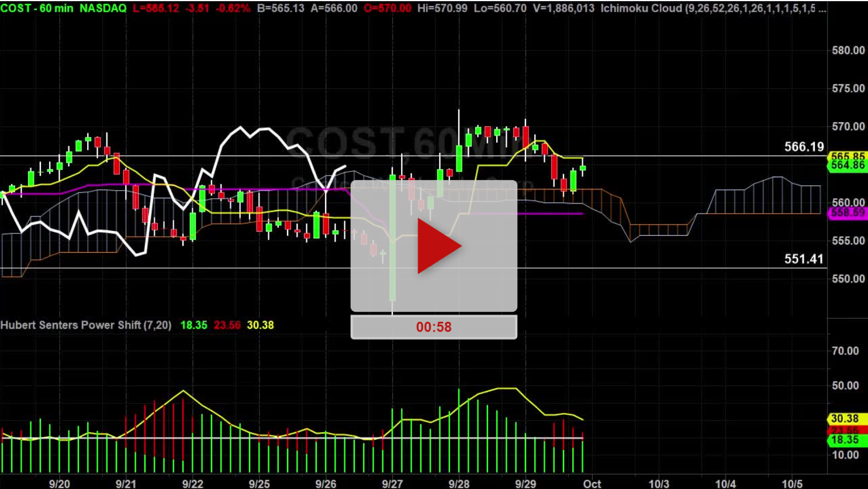Viewport: 868px width, 489px height.
Task: Click the 9/28 date label
Action: coord(459,484)
